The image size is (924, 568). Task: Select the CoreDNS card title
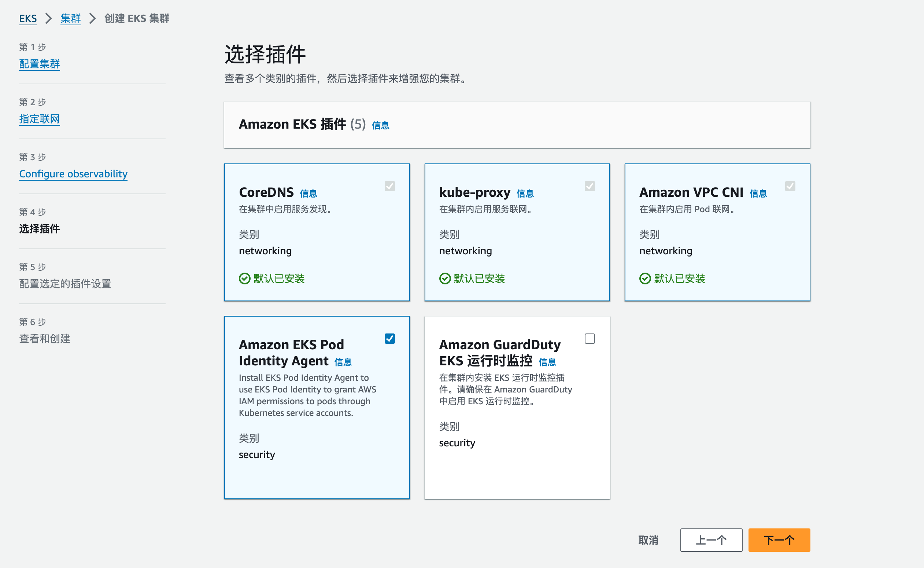pos(266,192)
